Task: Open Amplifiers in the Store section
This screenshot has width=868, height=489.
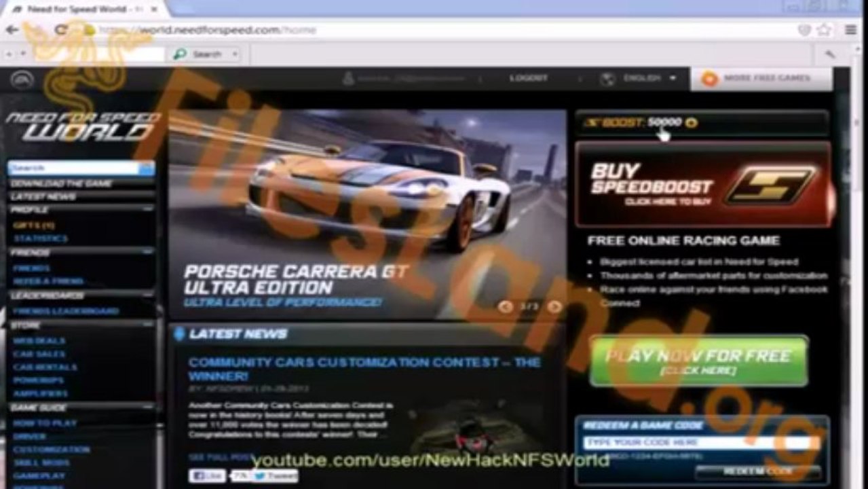Action: 41,393
